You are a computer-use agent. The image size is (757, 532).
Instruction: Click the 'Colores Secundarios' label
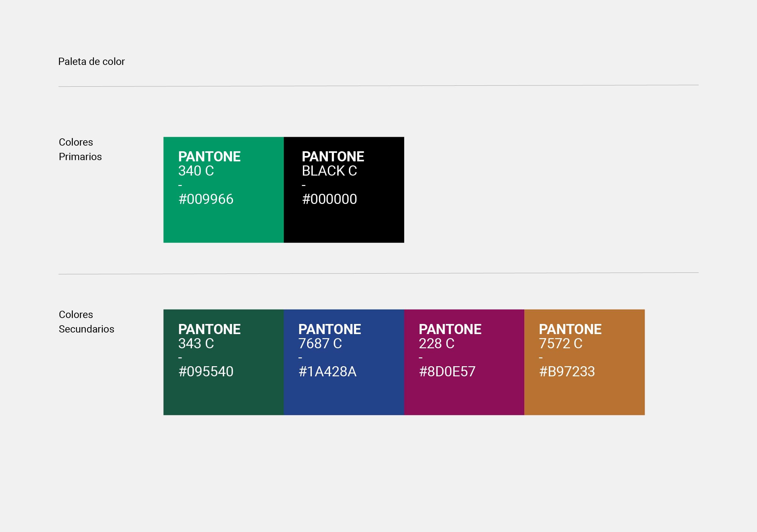click(x=86, y=322)
